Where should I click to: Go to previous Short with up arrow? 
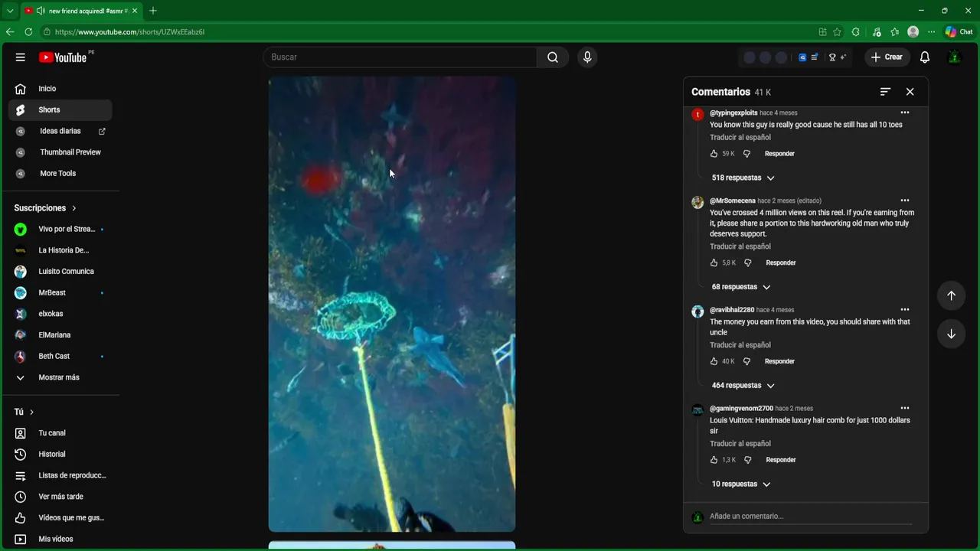click(x=951, y=295)
